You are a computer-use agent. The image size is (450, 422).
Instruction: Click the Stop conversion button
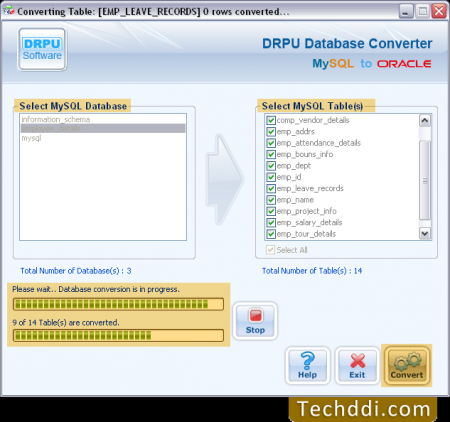(x=255, y=321)
